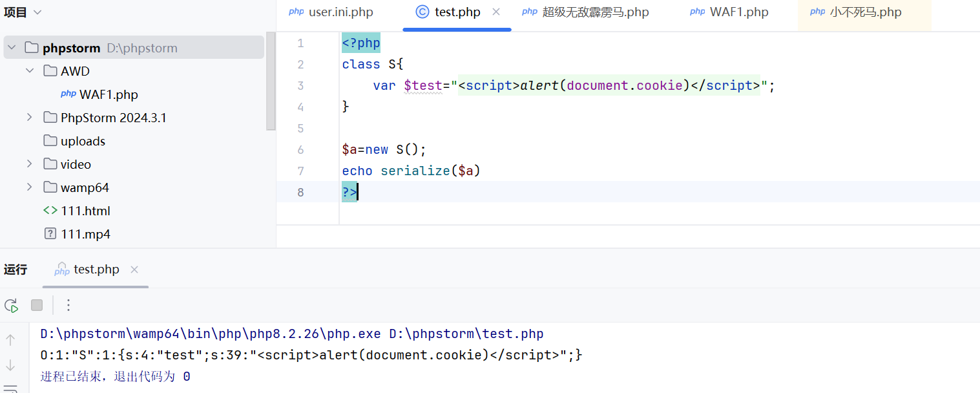Expand the wamp64 folder
980x393 pixels.
coord(30,187)
